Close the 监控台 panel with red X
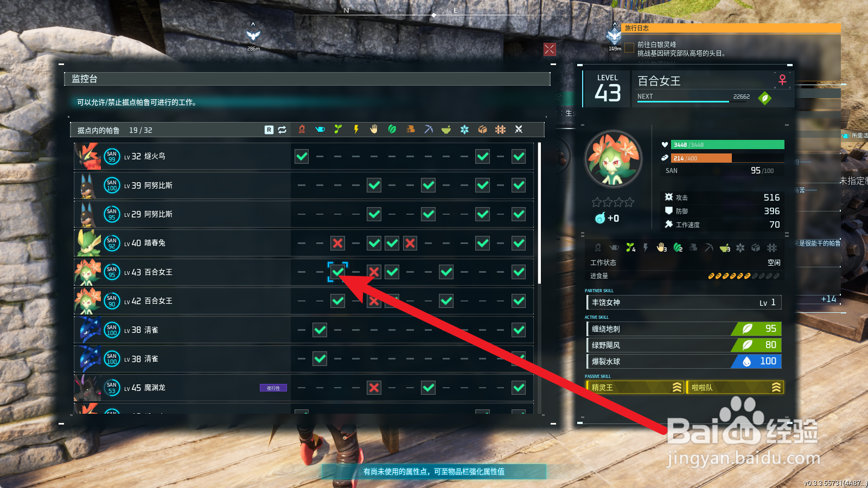868x488 pixels. [550, 49]
